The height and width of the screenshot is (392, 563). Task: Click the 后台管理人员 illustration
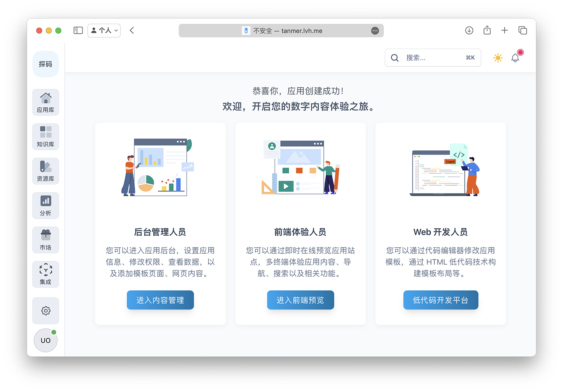coord(158,167)
